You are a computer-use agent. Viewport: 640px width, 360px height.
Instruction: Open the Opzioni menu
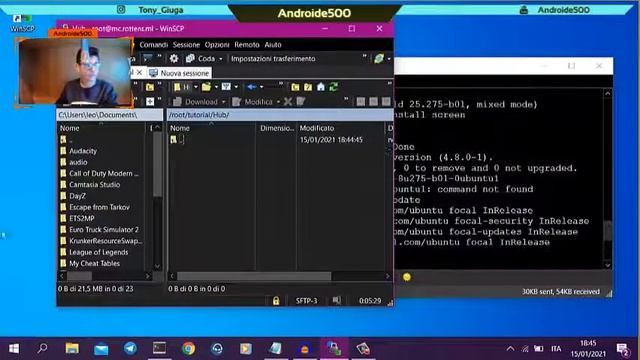(217, 45)
